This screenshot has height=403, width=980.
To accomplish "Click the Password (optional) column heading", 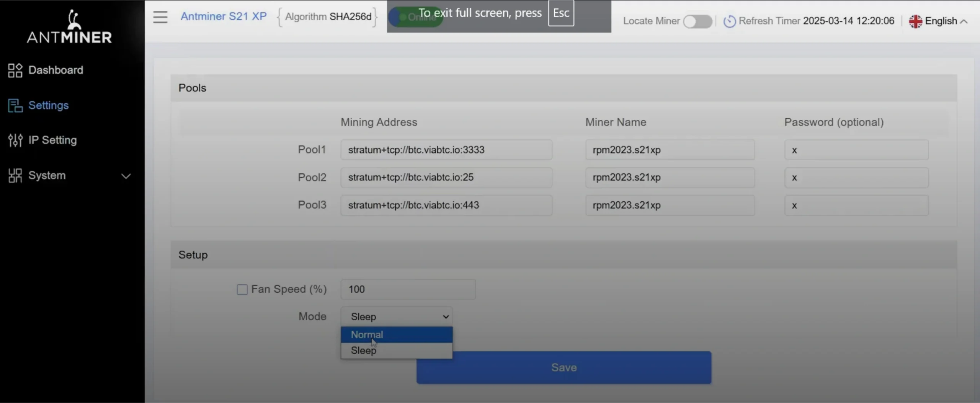I will [834, 122].
